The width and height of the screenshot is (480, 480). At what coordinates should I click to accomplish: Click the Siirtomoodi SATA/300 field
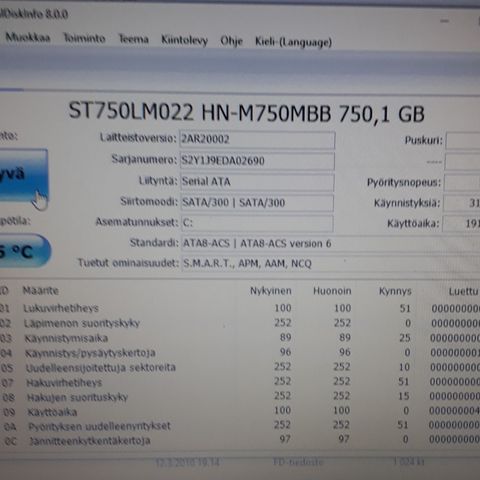(x=257, y=203)
